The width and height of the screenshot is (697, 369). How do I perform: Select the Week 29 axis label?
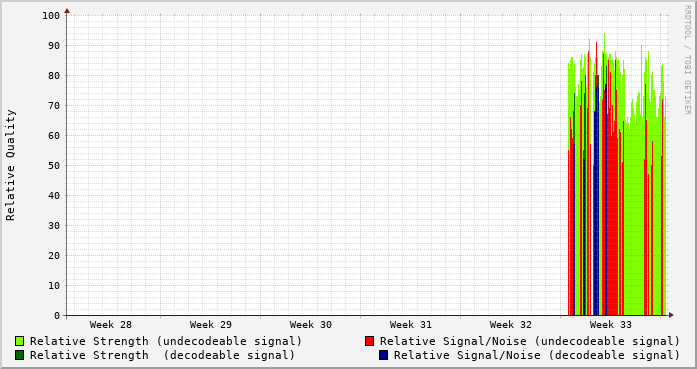[x=211, y=325]
